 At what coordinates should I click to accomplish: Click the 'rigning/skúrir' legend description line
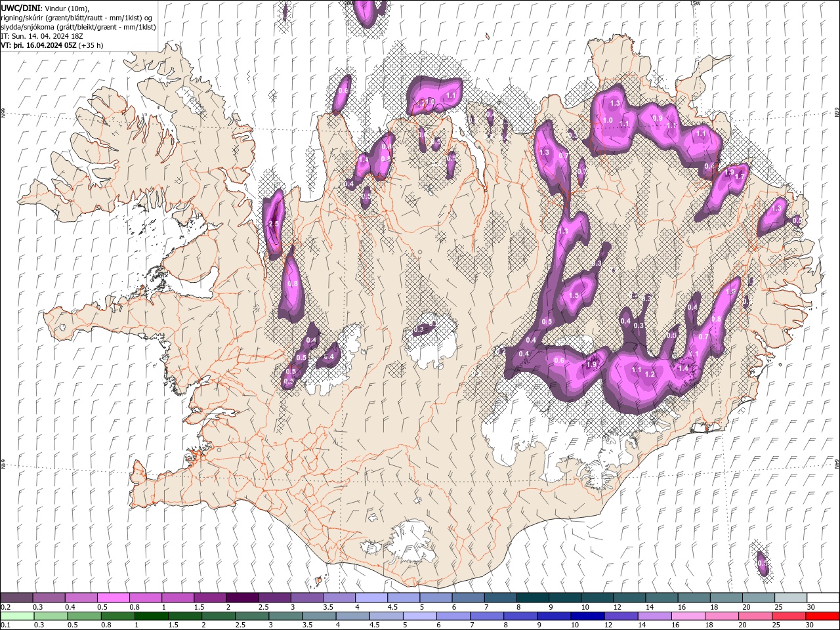tap(77, 18)
